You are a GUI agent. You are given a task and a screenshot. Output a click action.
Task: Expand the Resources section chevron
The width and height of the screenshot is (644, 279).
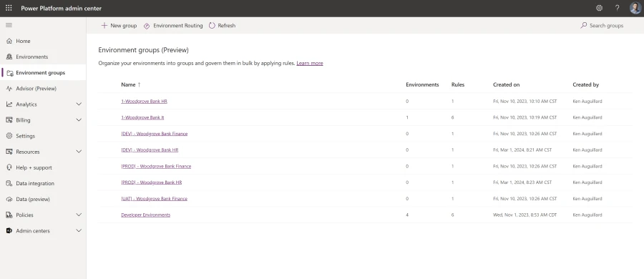79,152
